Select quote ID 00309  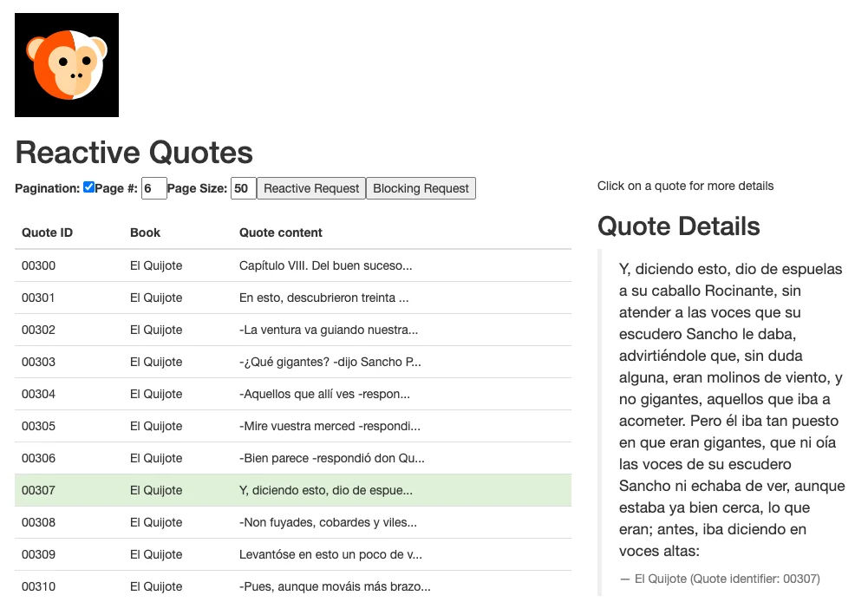pos(38,555)
